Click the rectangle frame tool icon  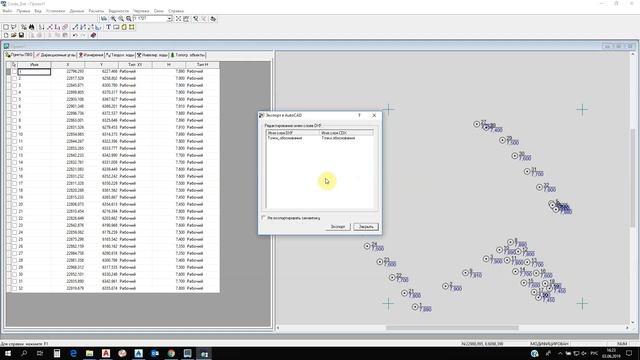[116, 27]
